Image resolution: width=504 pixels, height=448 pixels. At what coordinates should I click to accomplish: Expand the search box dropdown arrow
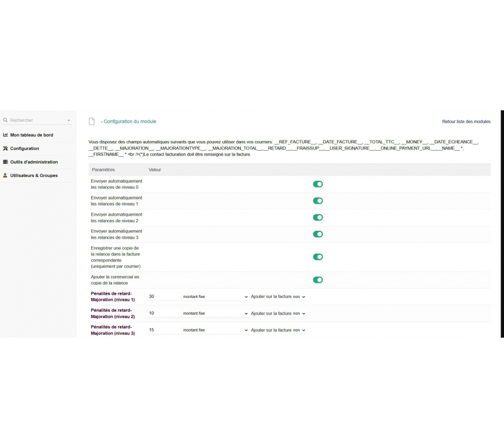point(69,120)
